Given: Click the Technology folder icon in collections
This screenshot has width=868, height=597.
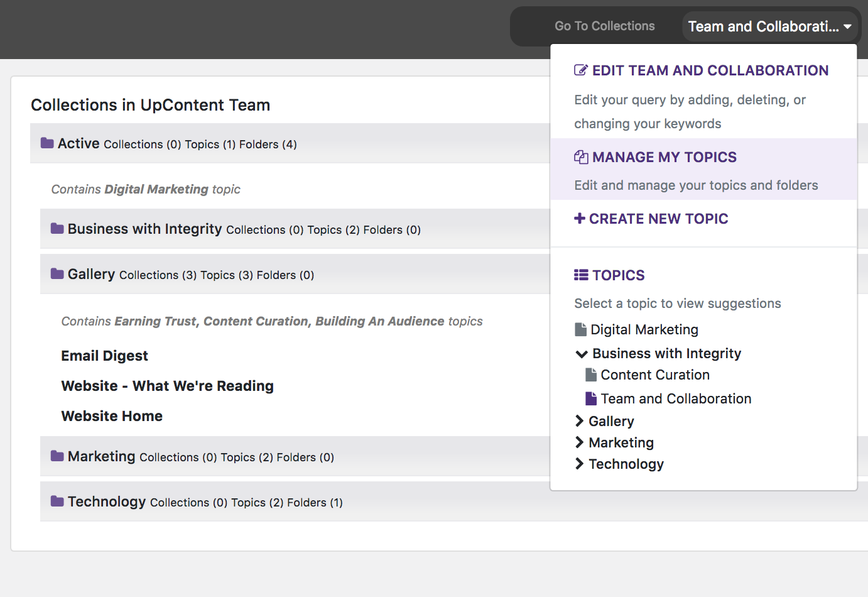Looking at the screenshot, I should click(x=57, y=501).
